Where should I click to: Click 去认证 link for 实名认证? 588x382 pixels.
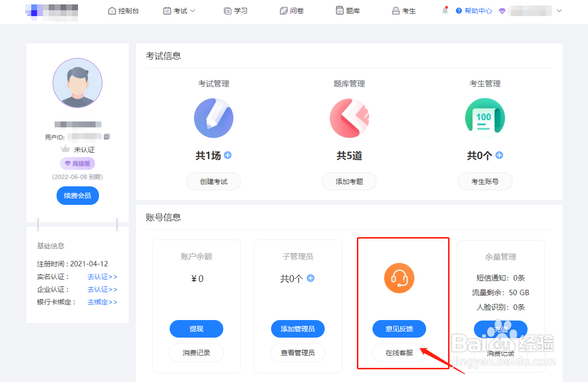[x=102, y=277]
